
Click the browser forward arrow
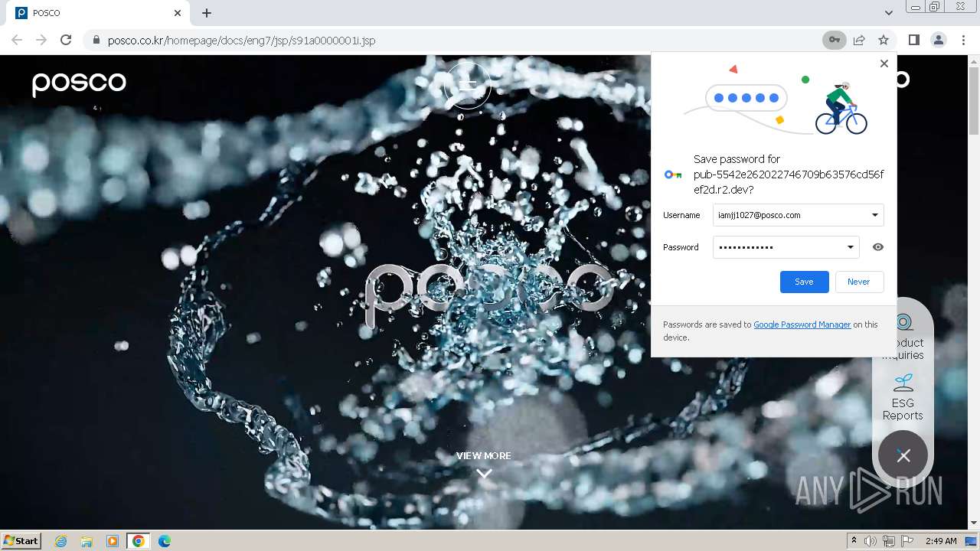click(41, 40)
